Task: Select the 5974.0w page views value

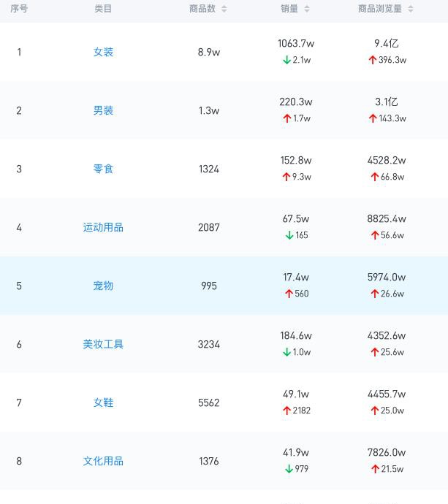Action: tap(387, 278)
